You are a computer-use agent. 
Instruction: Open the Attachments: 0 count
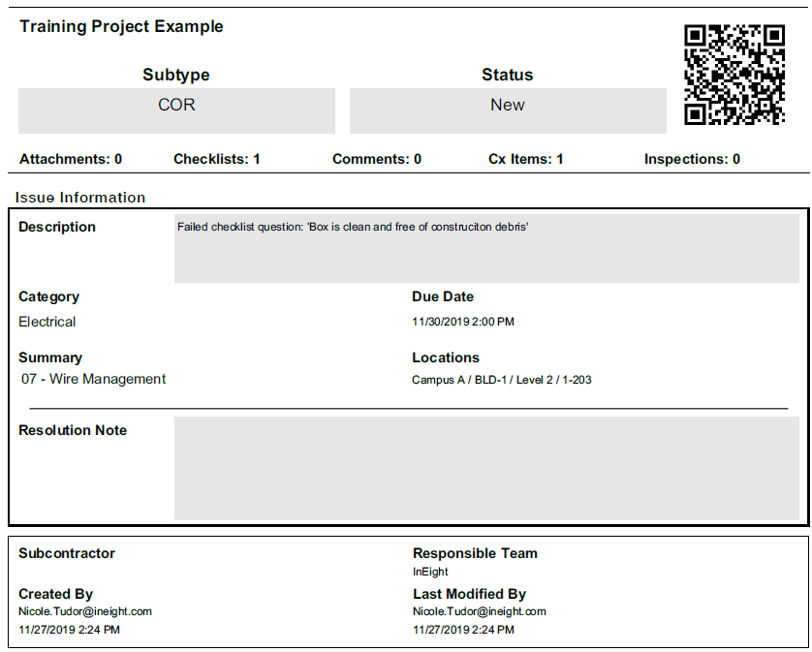click(x=71, y=159)
